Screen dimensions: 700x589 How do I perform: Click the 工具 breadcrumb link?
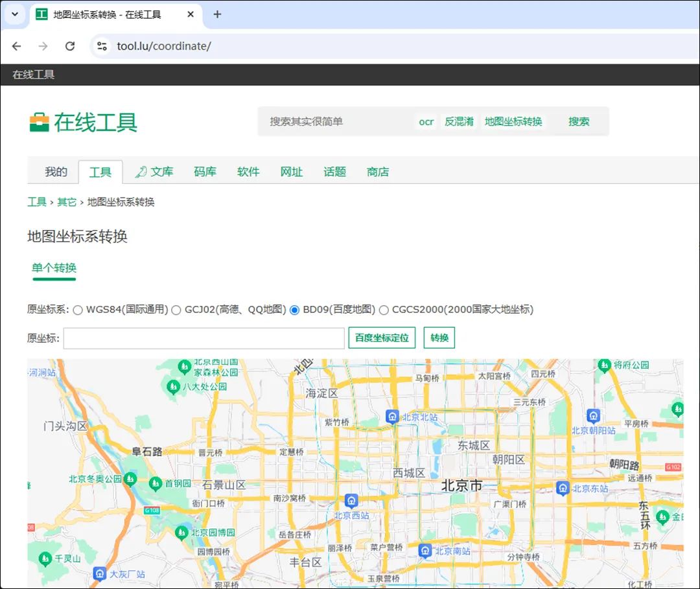pos(37,202)
